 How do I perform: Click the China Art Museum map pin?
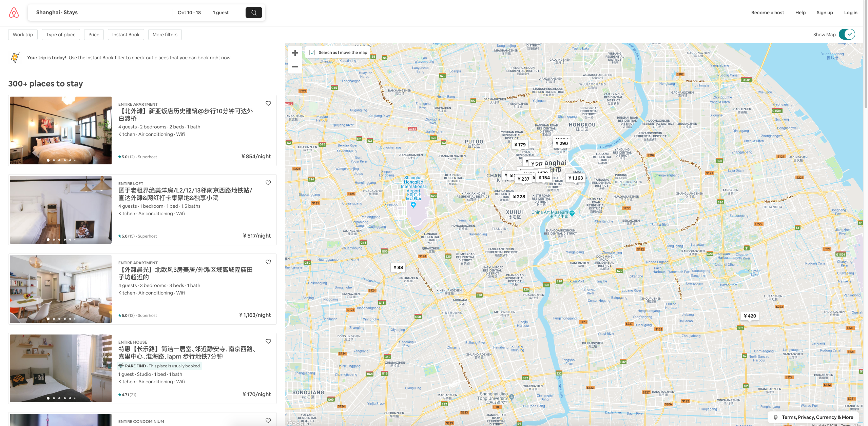(572, 213)
